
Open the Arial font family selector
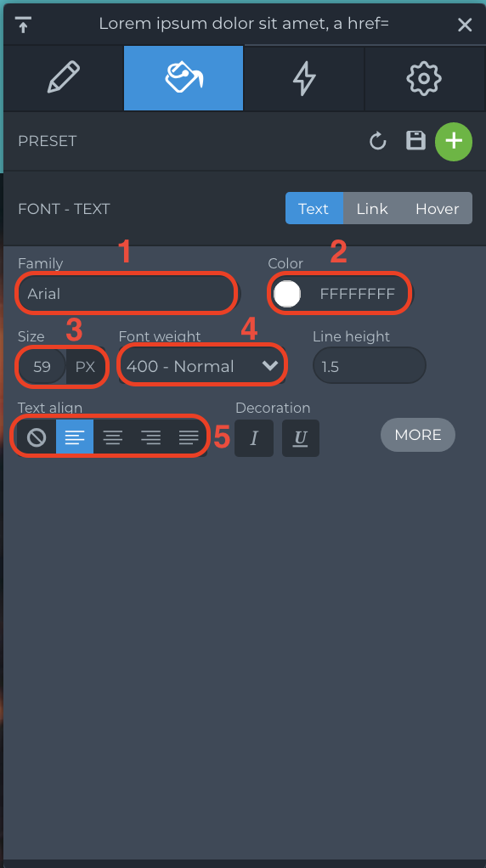(127, 293)
